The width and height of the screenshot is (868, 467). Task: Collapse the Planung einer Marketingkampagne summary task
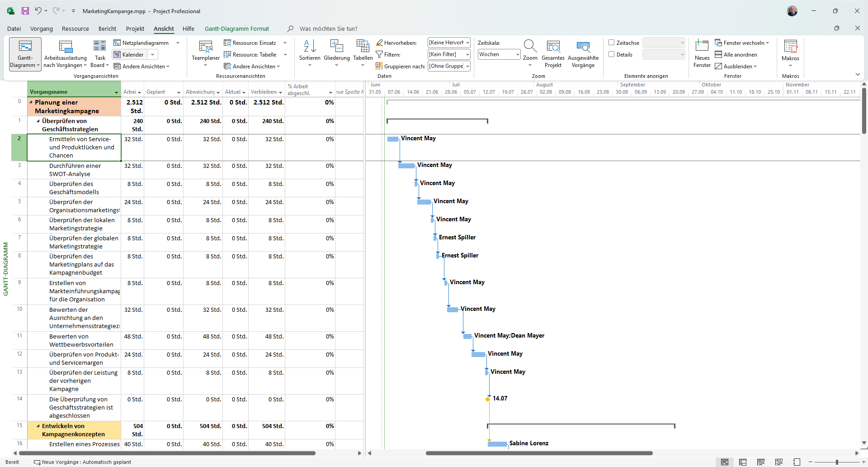31,102
